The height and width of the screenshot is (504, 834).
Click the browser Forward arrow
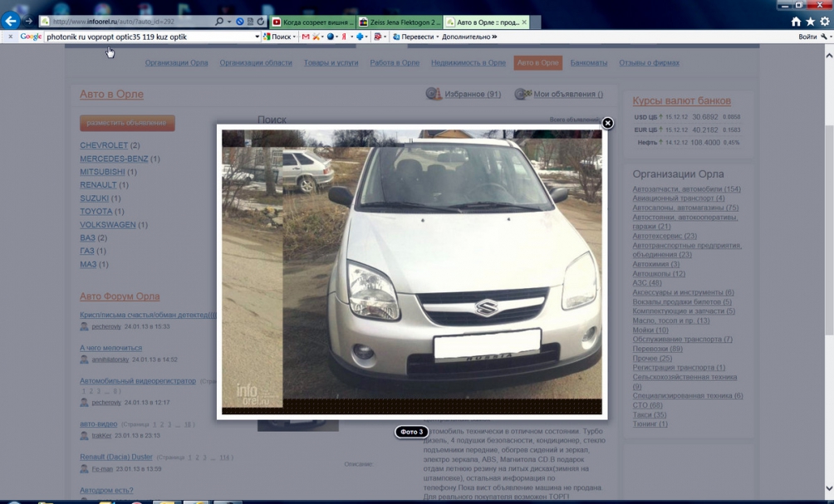point(29,22)
